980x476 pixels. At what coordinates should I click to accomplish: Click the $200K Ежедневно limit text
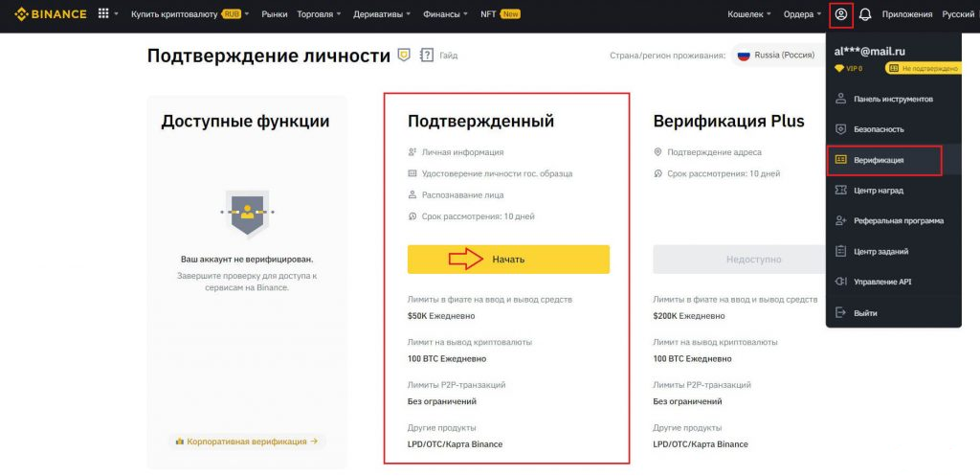(x=689, y=316)
